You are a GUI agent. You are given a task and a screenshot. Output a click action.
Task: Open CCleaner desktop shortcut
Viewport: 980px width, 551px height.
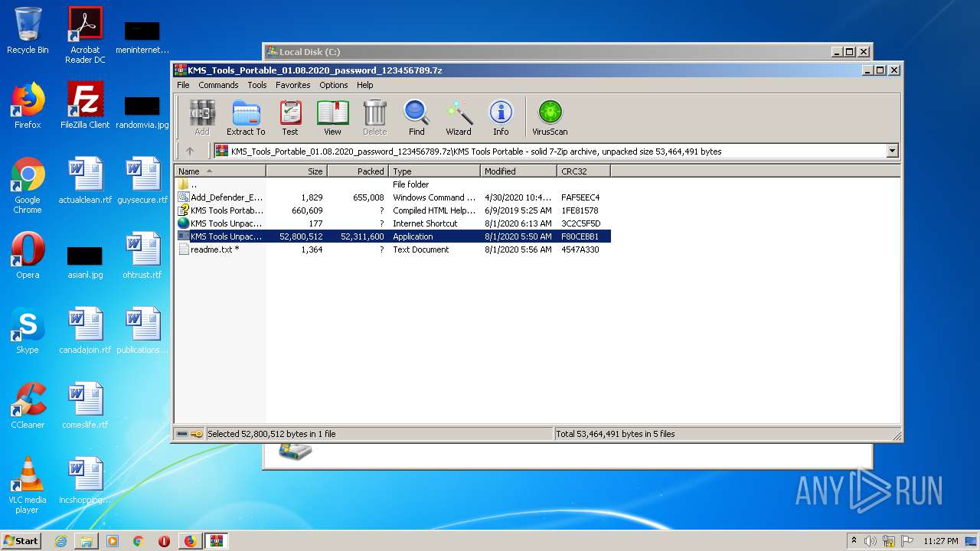coord(28,406)
